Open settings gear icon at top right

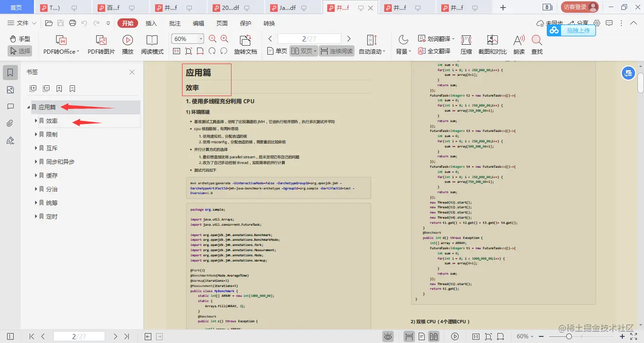pos(597,23)
